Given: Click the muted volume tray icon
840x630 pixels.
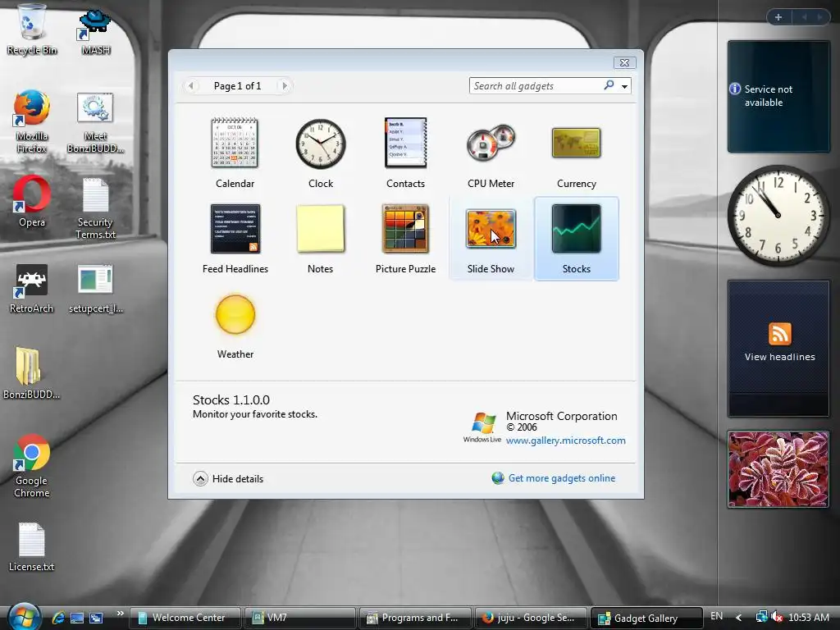Looking at the screenshot, I should pos(777,618).
